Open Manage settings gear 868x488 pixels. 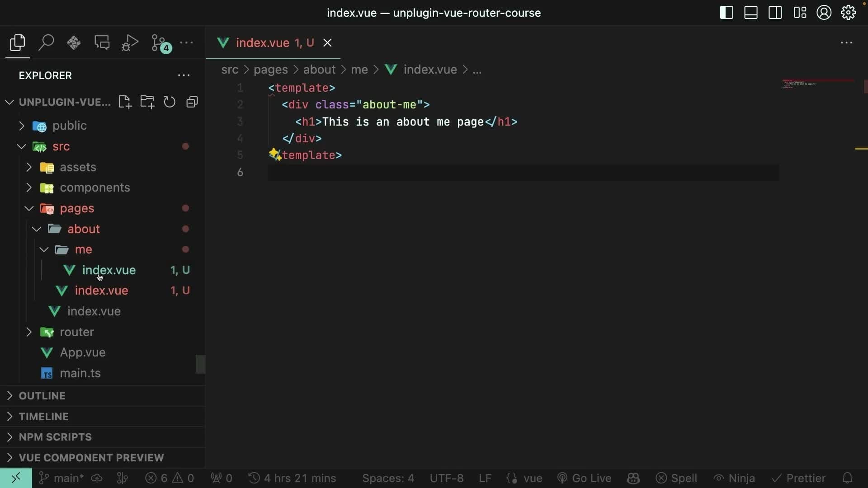849,13
